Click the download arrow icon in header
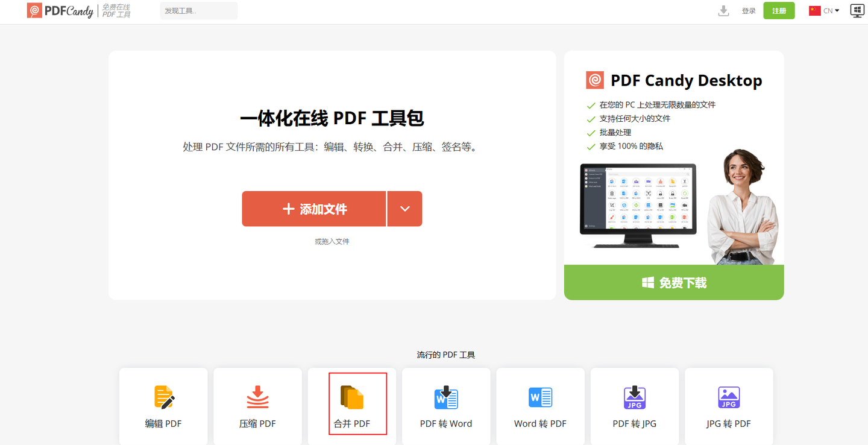This screenshot has height=445, width=868. pyautogui.click(x=723, y=11)
